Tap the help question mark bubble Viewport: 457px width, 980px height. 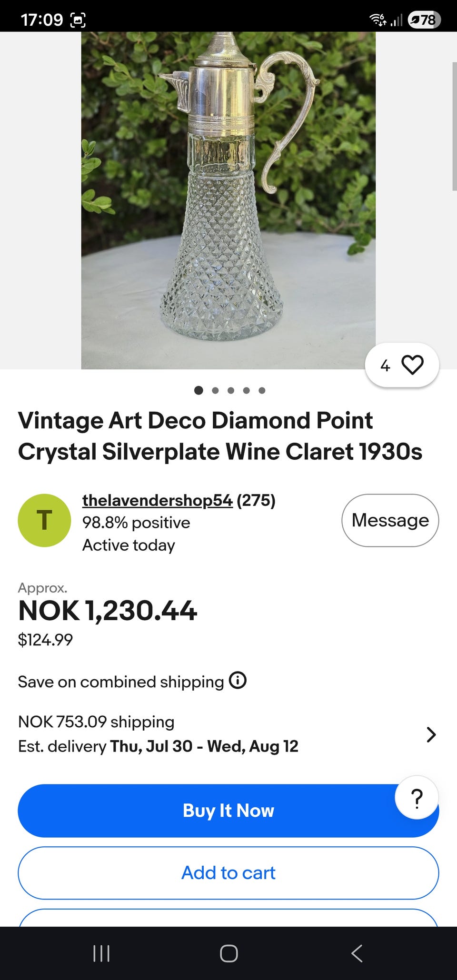tap(417, 798)
